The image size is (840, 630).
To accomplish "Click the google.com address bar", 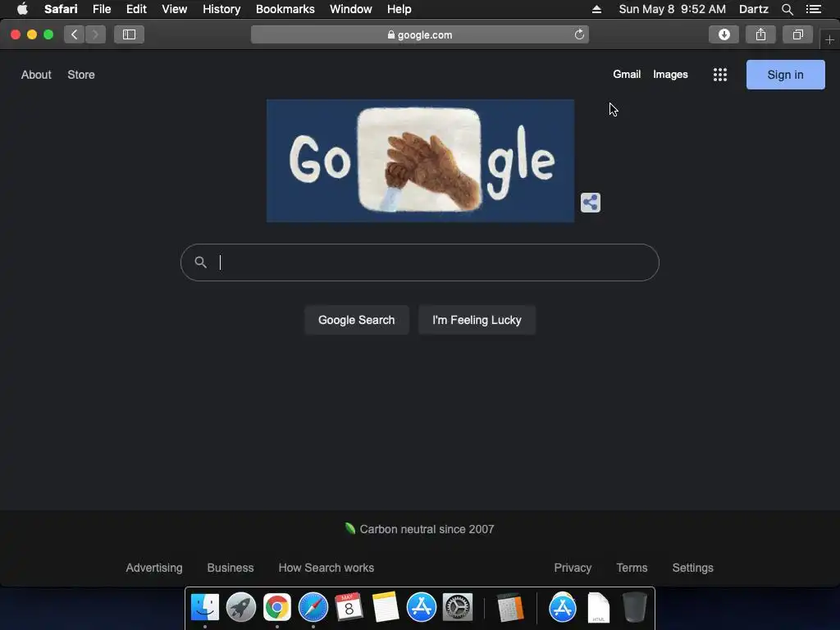I will click(x=419, y=34).
